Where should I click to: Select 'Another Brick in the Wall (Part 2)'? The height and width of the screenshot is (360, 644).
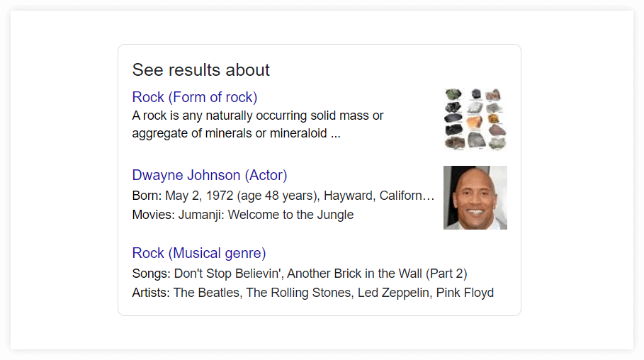coord(377,274)
